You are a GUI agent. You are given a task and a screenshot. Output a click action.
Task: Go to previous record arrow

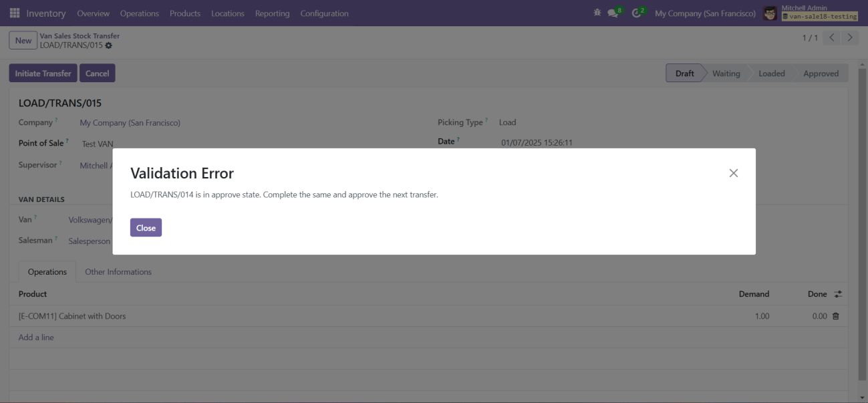click(x=832, y=38)
